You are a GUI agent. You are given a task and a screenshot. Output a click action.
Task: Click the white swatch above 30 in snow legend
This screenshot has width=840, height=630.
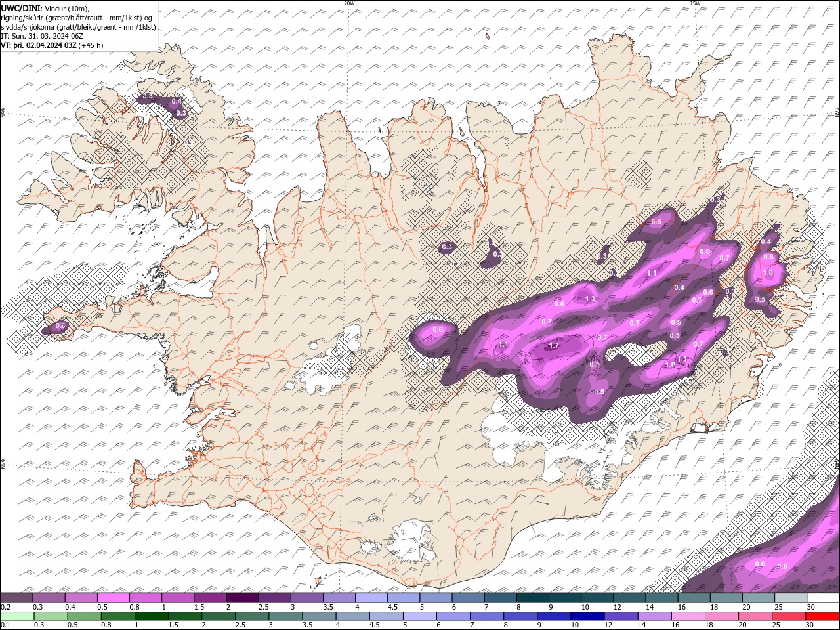[822, 598]
